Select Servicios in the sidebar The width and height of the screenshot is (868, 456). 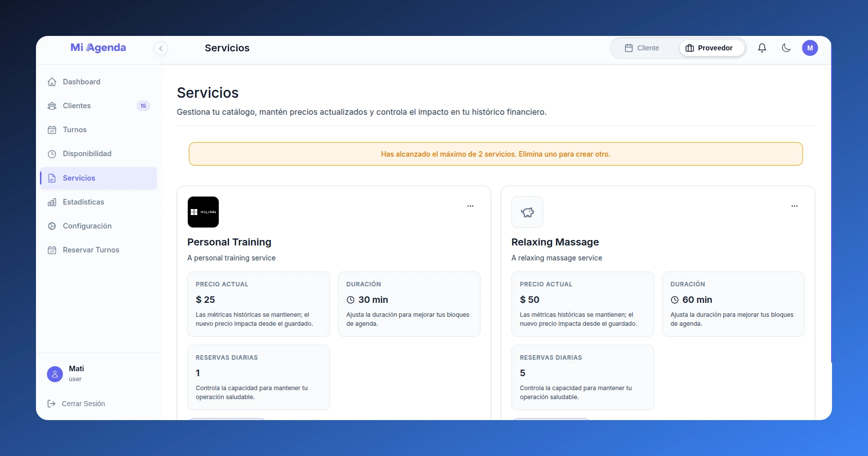(x=98, y=178)
